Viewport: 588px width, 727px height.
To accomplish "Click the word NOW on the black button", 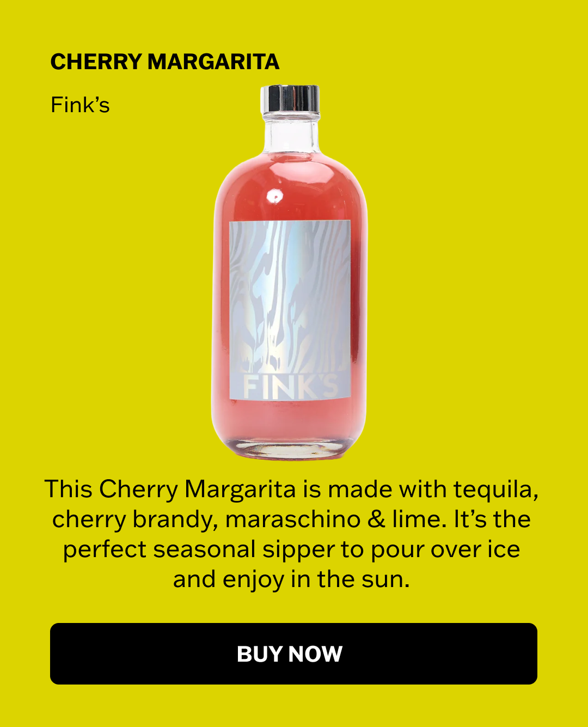I will [315, 654].
